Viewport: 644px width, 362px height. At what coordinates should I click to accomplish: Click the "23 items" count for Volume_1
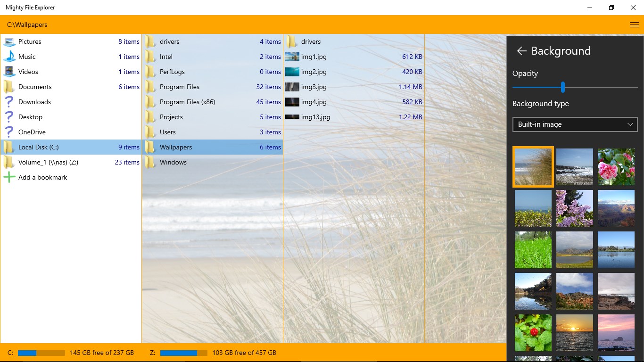point(127,162)
